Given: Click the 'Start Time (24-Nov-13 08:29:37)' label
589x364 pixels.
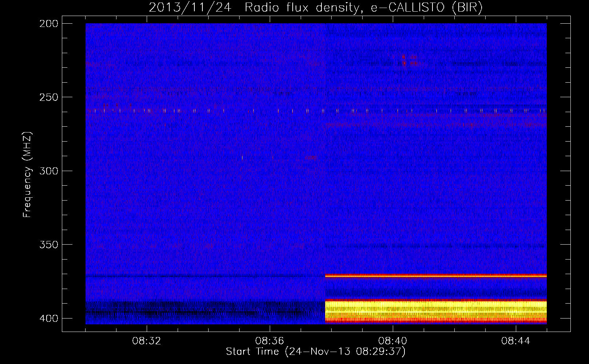Looking at the screenshot, I should point(316,352).
